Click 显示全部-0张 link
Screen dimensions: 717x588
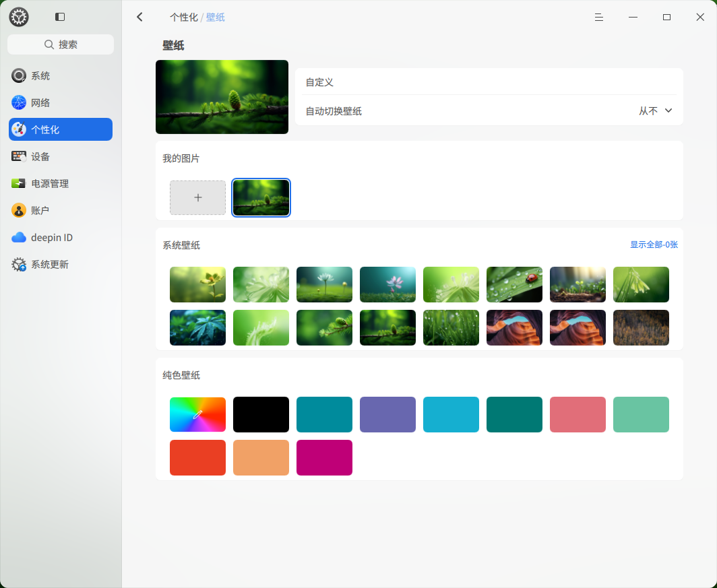tap(654, 245)
